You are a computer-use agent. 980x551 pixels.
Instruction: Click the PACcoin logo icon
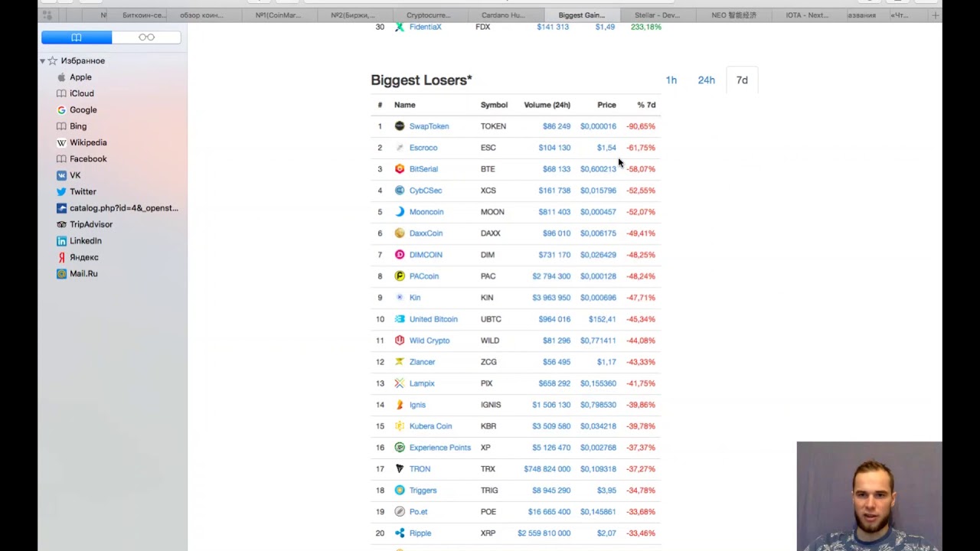400,276
